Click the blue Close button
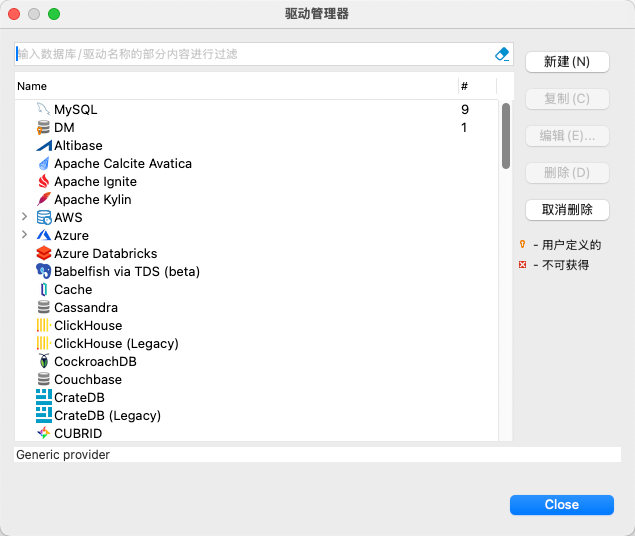This screenshot has width=635, height=536. [562, 505]
